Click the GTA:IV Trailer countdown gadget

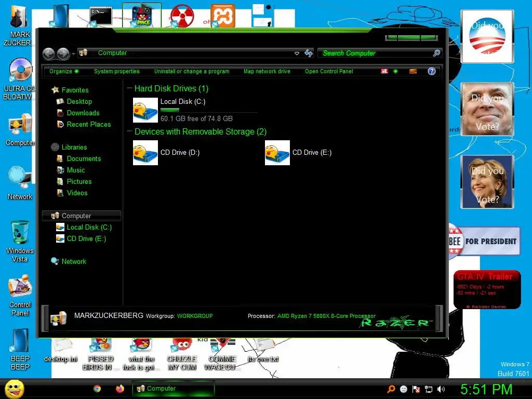coord(487,289)
